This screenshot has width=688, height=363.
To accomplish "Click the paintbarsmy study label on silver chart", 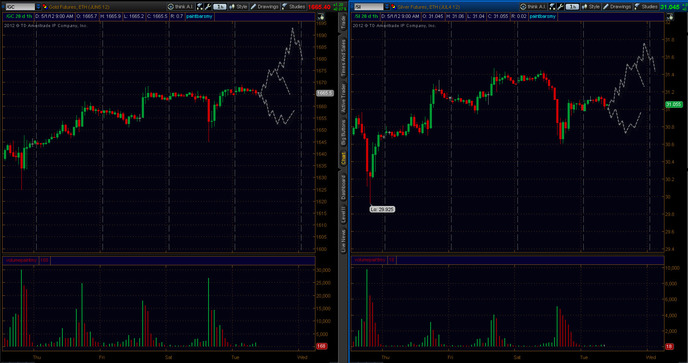I will pyautogui.click(x=543, y=16).
